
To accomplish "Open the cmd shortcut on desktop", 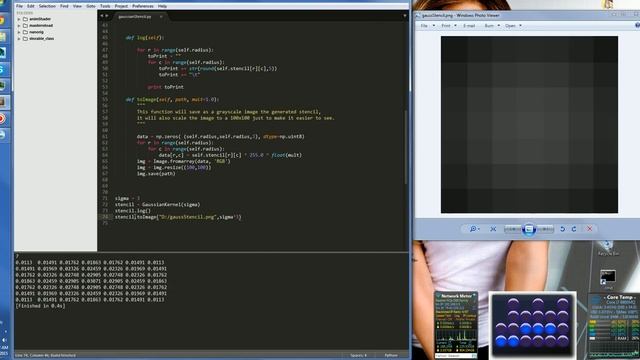I will point(608,279).
